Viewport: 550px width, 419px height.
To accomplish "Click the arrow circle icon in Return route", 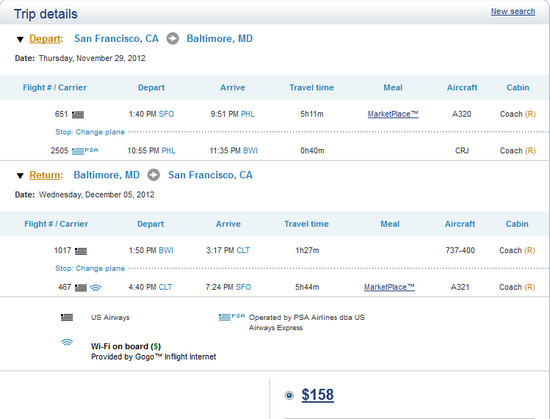I will coord(153,175).
